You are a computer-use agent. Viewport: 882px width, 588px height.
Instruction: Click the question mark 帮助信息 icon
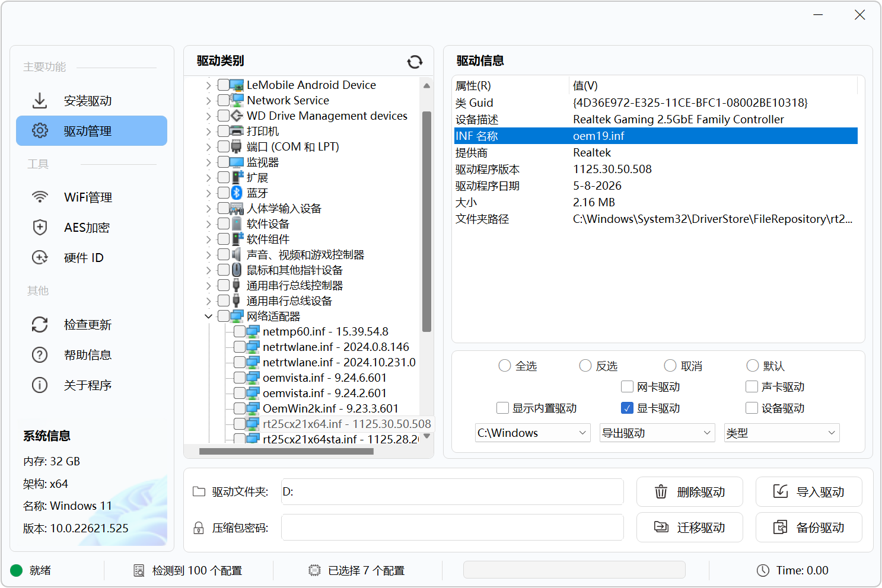point(40,354)
